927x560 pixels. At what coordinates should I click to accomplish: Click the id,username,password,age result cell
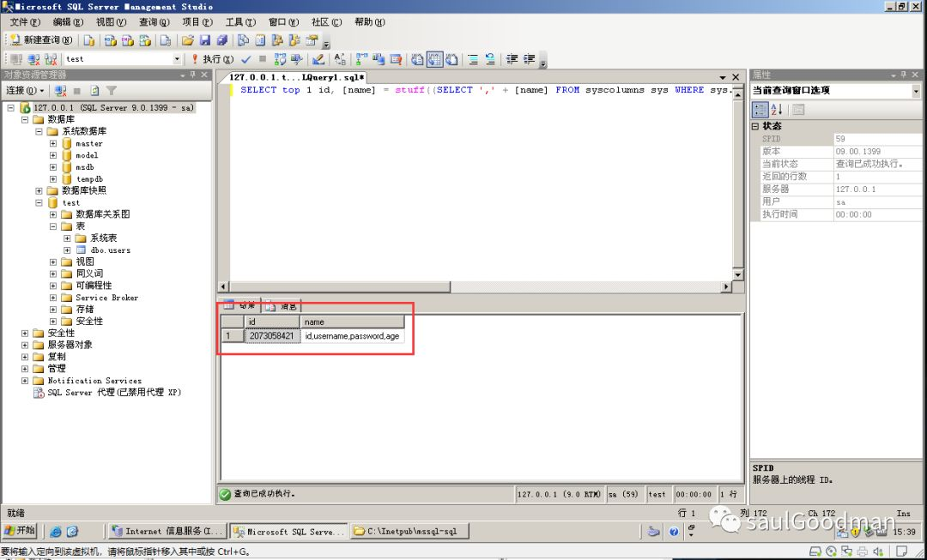coord(353,336)
